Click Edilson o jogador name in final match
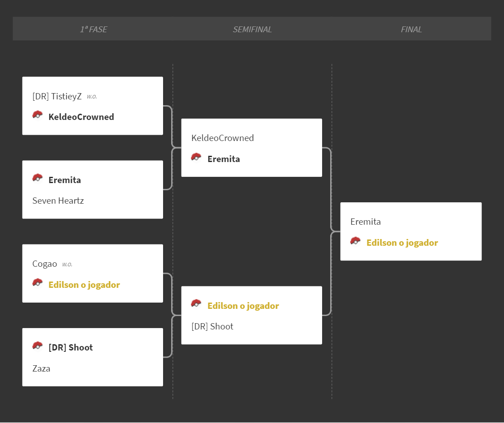504x423 pixels. pyautogui.click(x=402, y=243)
